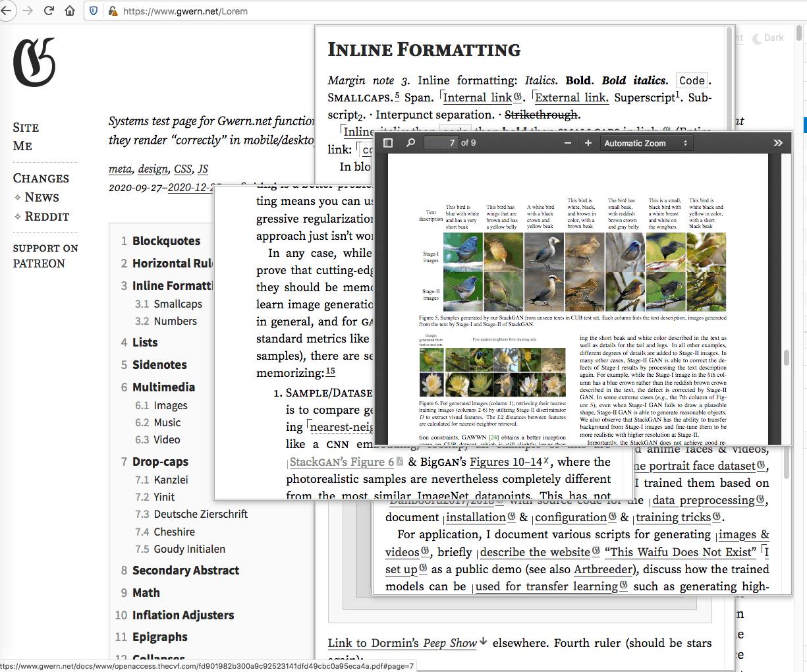
Task: Click the browser back arrow
Action: point(7,11)
